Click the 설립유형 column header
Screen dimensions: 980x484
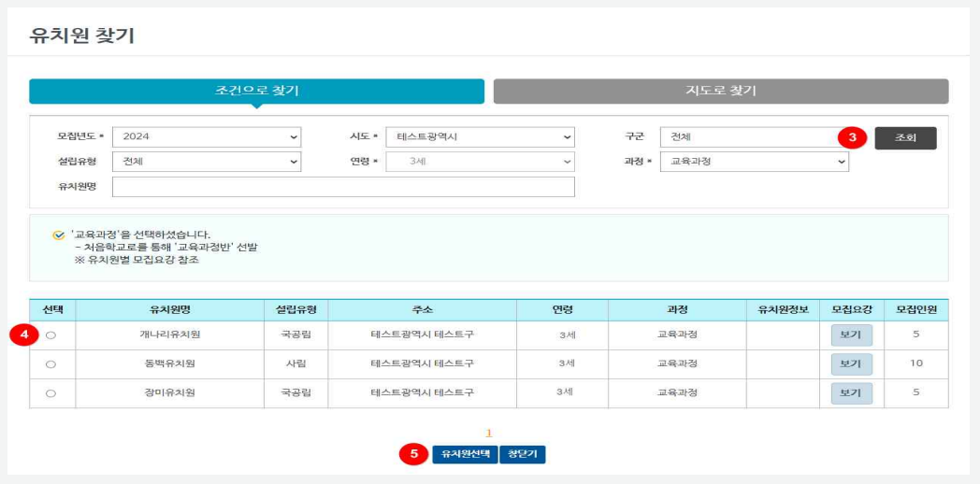tap(296, 310)
